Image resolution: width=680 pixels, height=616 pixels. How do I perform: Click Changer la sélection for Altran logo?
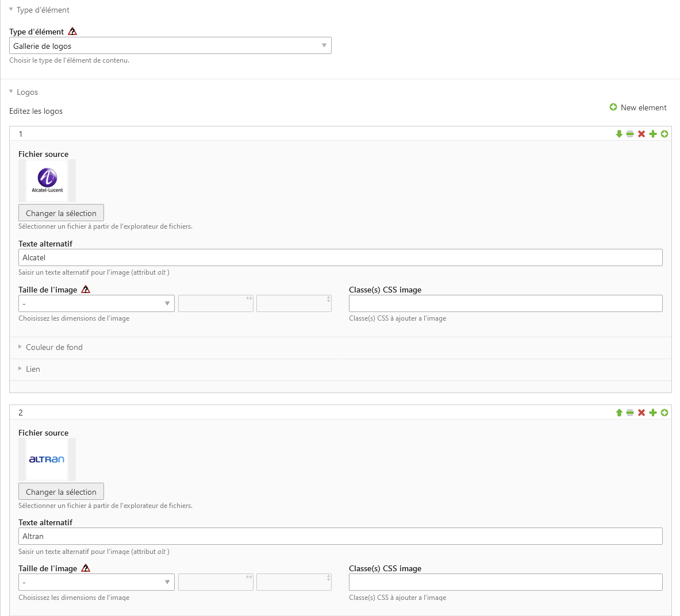61,491
